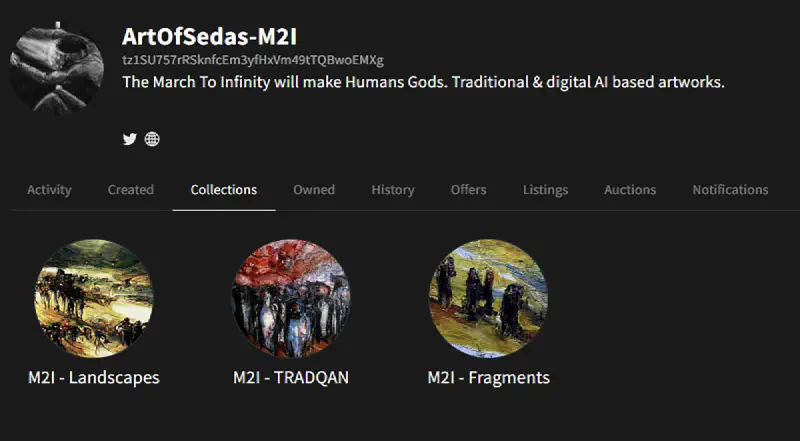Image resolution: width=800 pixels, height=441 pixels.
Task: Open the Twitter profile icon
Action: pos(130,139)
